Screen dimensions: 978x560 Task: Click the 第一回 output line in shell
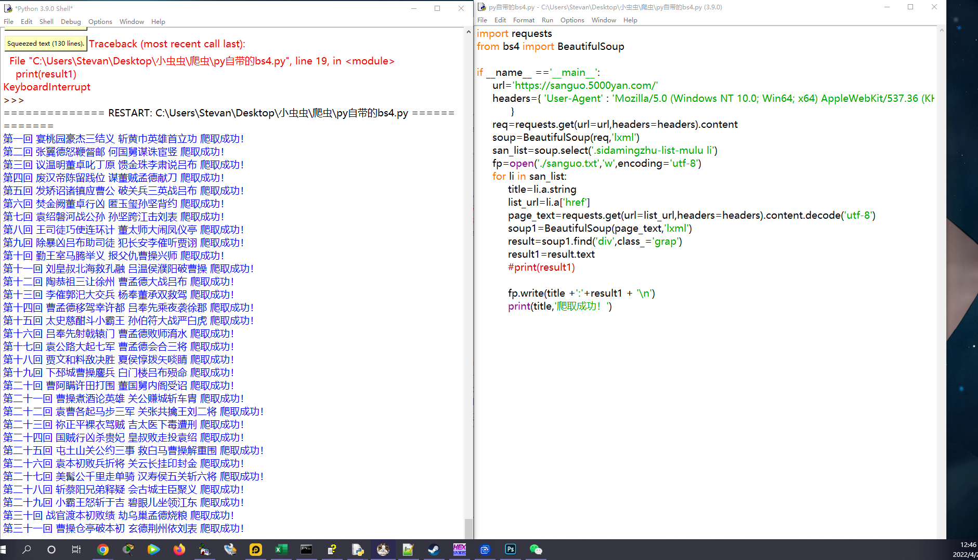[123, 139]
